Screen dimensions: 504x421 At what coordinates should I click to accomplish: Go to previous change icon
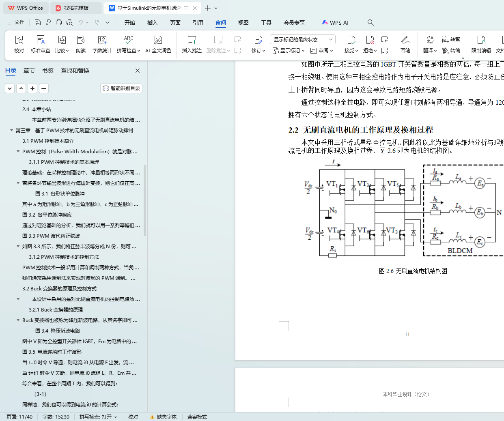point(385,39)
